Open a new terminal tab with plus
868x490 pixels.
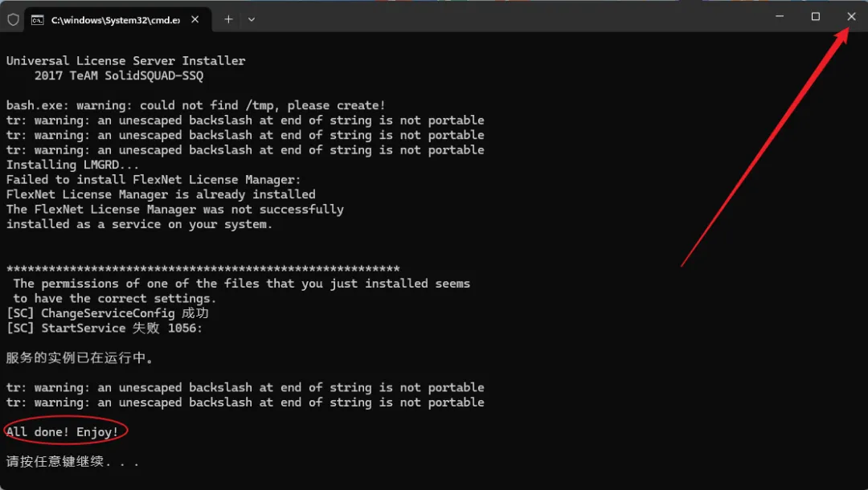pyautogui.click(x=228, y=19)
